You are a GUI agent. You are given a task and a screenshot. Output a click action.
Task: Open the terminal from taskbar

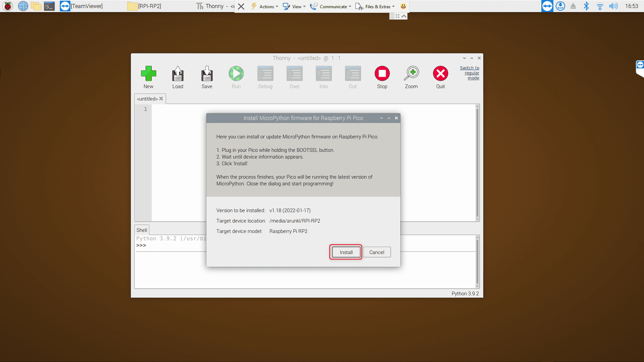pyautogui.click(x=49, y=6)
